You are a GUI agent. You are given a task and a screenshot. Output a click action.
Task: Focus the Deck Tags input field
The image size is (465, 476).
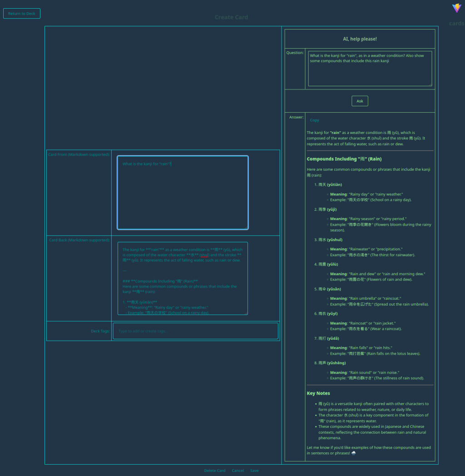[195, 331]
